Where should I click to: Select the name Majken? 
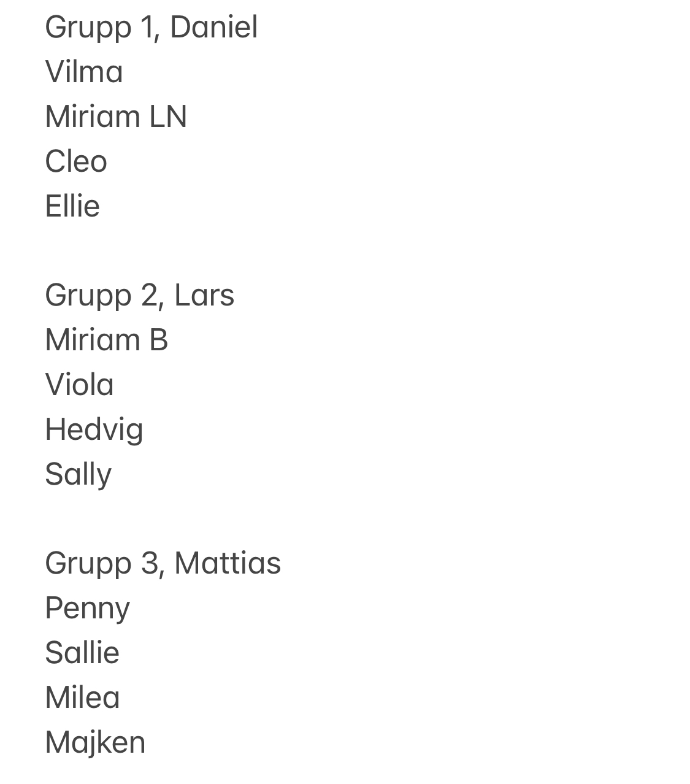[x=95, y=742]
